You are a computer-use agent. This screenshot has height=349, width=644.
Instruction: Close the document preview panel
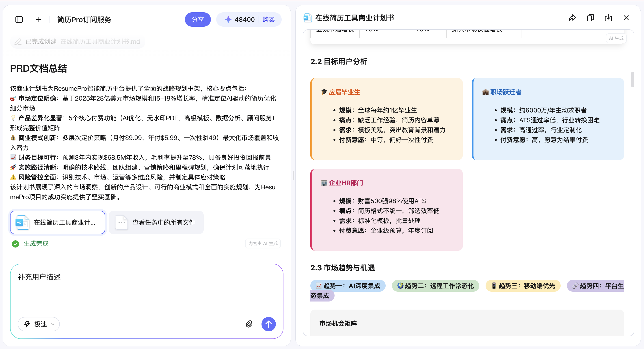[x=626, y=18]
